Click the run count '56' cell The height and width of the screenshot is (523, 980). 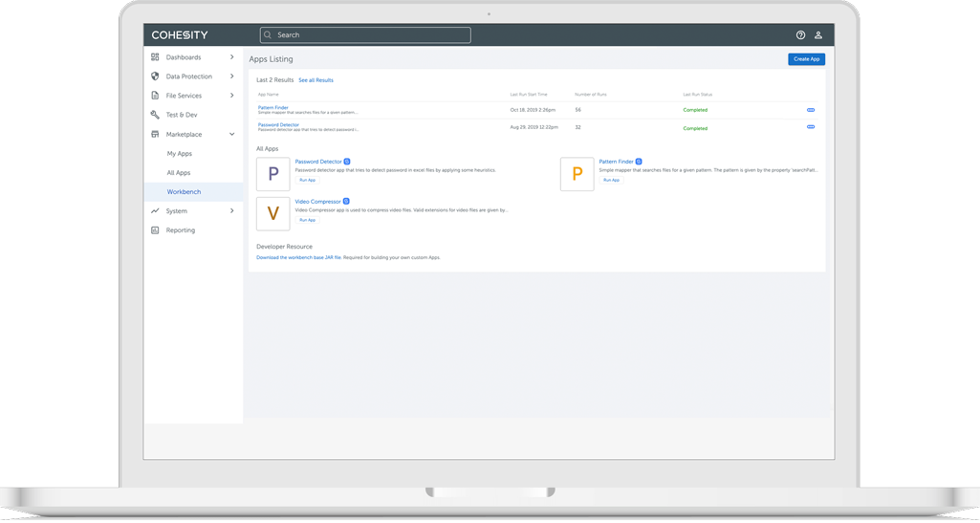point(578,110)
